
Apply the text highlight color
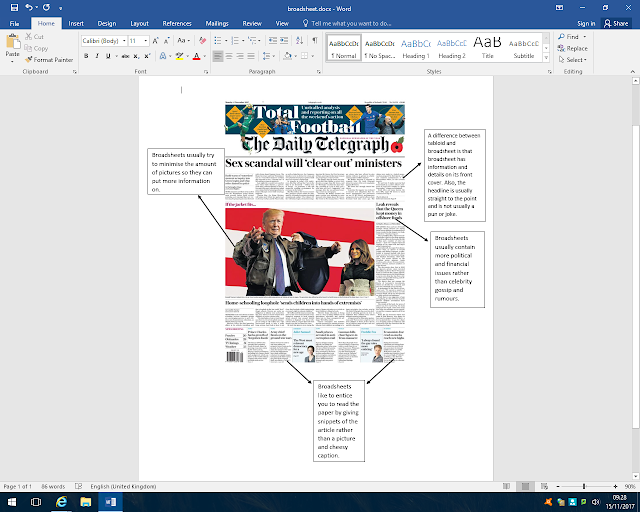click(x=180, y=56)
